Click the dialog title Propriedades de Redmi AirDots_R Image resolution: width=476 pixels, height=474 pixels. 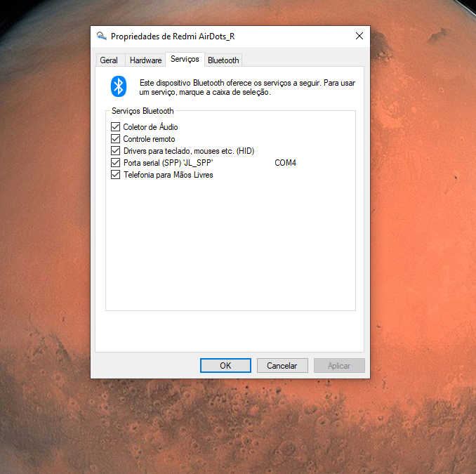pyautogui.click(x=173, y=37)
